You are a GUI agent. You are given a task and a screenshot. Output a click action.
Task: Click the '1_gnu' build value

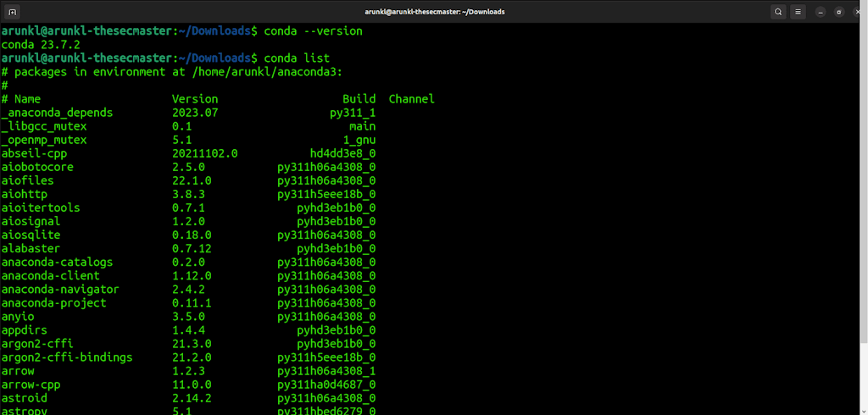[x=359, y=140]
